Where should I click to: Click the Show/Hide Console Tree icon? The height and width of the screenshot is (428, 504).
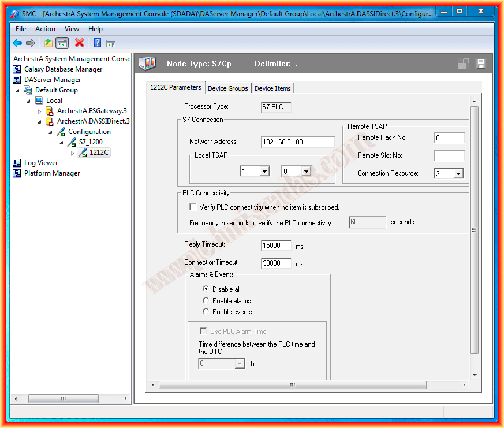pyautogui.click(x=62, y=43)
